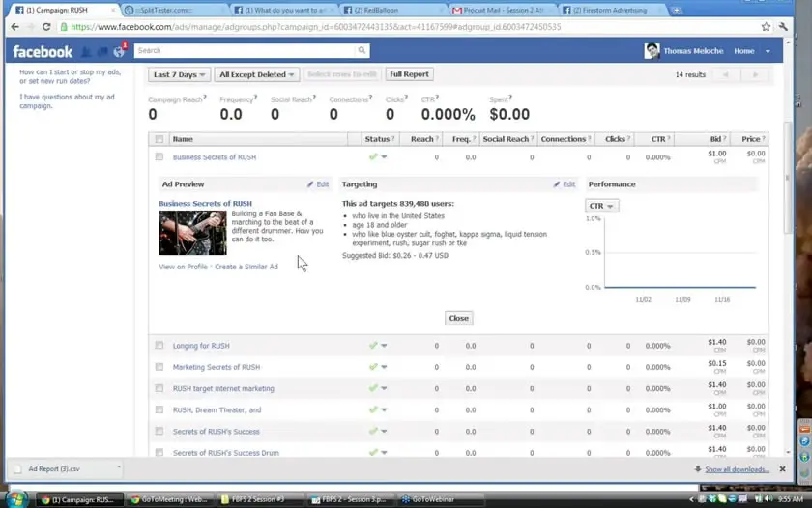
Task: Open the Windows Start button
Action: pos(15,499)
